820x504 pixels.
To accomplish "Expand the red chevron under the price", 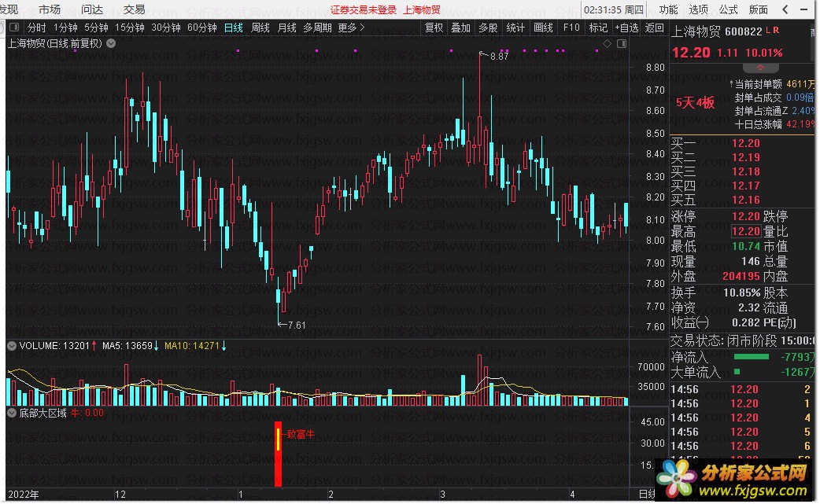I will (x=760, y=68).
